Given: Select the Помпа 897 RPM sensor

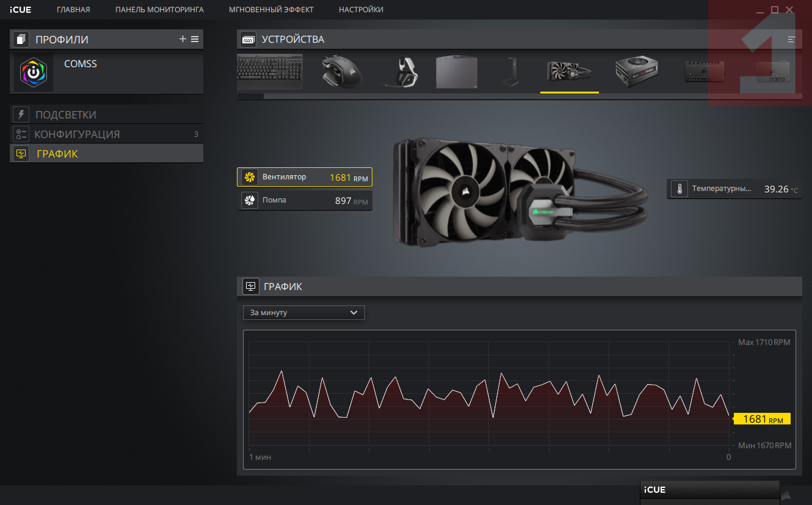Looking at the screenshot, I should pos(305,200).
